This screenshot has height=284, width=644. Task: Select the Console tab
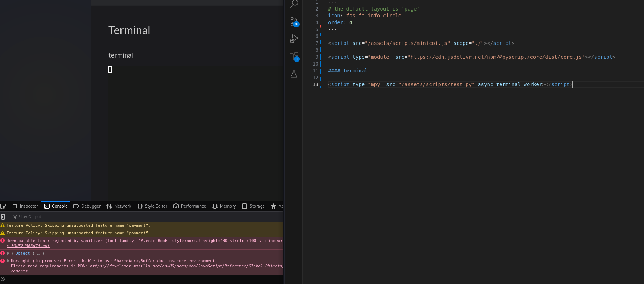(56, 206)
